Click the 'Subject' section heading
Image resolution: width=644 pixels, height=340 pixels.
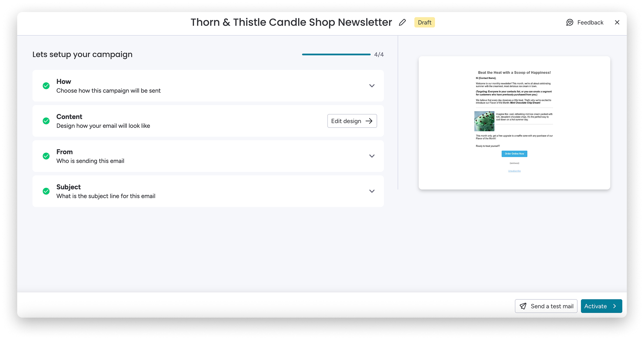[68, 187]
